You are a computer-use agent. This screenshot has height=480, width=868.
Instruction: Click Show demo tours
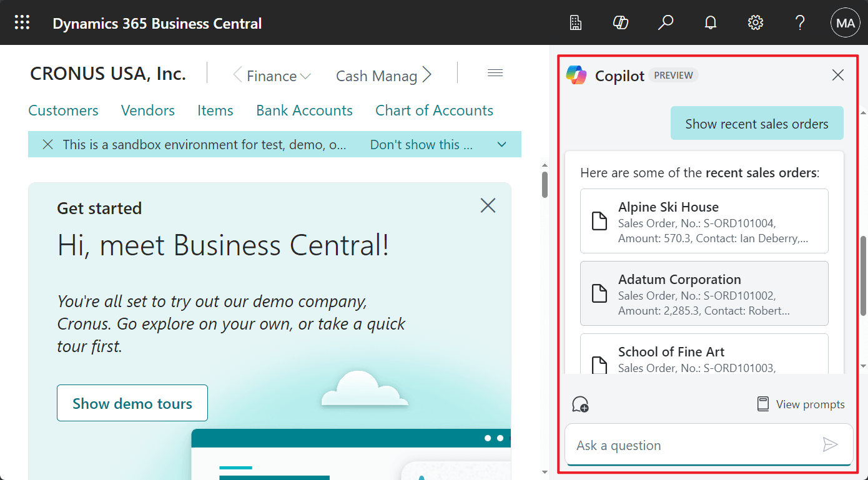pos(132,403)
